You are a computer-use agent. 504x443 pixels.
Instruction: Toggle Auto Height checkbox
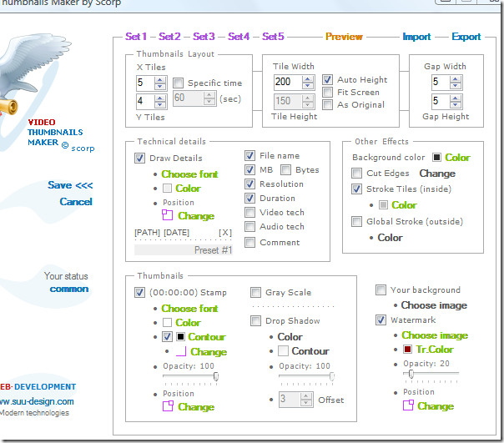point(328,79)
